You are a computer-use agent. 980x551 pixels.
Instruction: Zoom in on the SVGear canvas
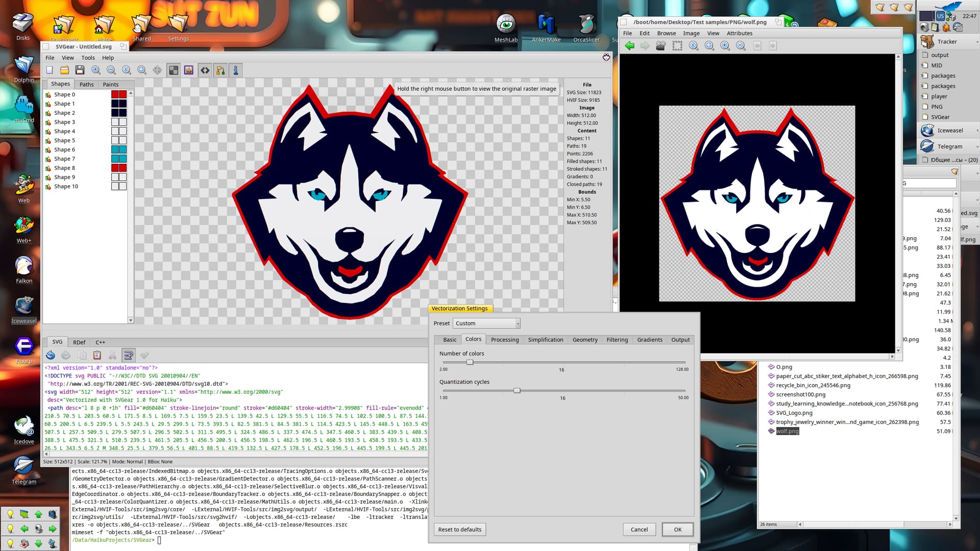click(95, 70)
